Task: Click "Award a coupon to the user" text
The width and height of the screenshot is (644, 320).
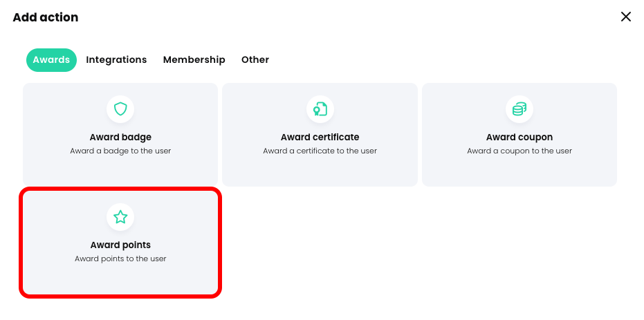Action: (x=519, y=151)
